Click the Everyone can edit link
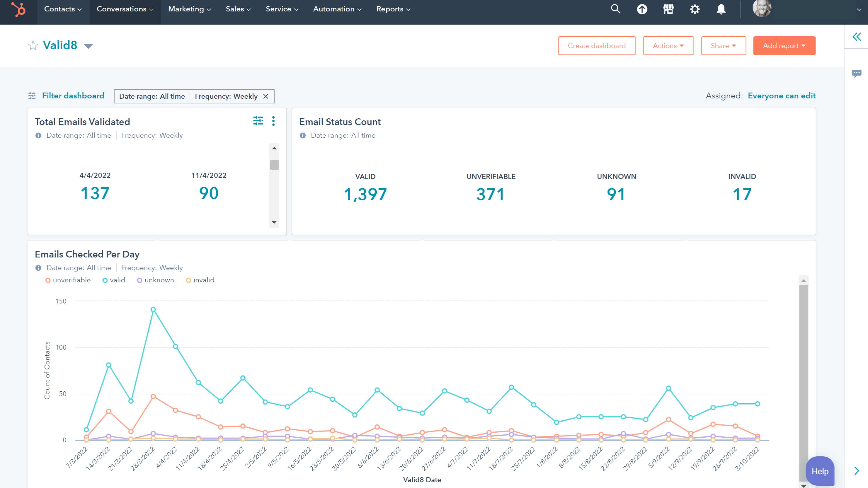The image size is (868, 488). [782, 96]
